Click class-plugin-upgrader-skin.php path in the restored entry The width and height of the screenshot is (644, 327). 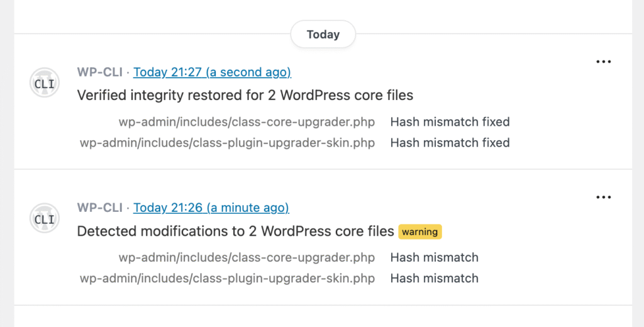(227, 143)
